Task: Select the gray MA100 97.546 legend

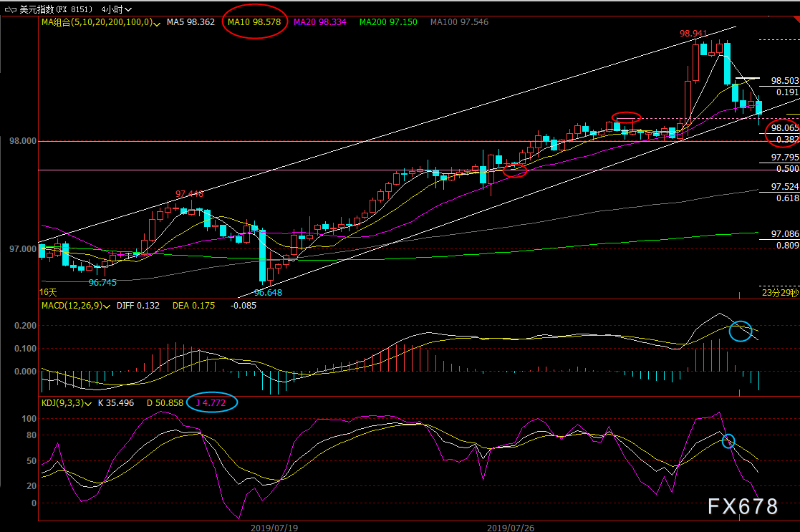Action: pos(459,22)
